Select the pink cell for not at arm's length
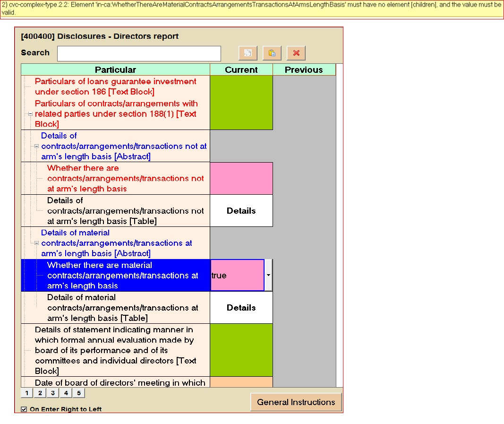The width and height of the screenshot is (504, 424). coord(241,178)
